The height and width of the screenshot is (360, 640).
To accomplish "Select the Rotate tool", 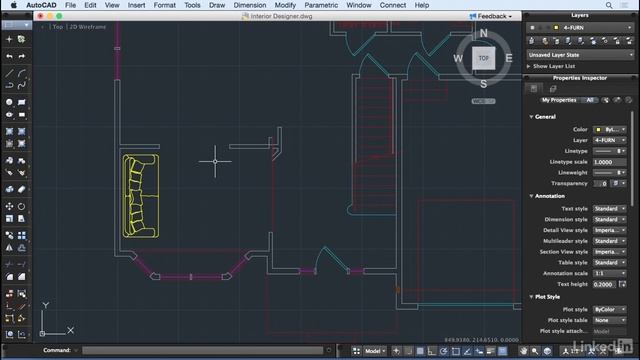I will click(x=22, y=207).
